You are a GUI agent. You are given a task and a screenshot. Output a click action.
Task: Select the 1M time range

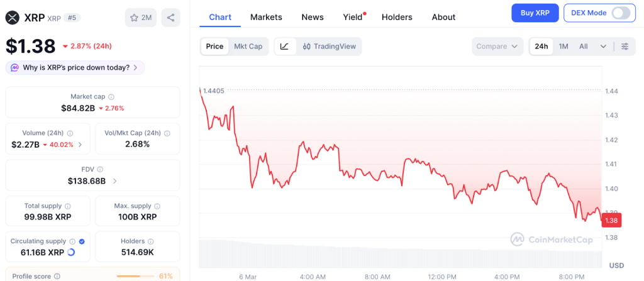[x=563, y=47]
